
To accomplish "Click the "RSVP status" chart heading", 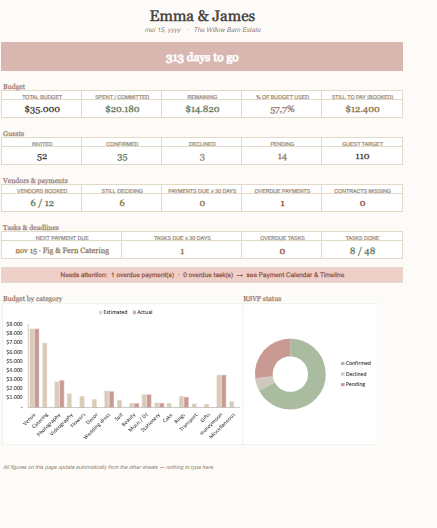I will (262, 299).
